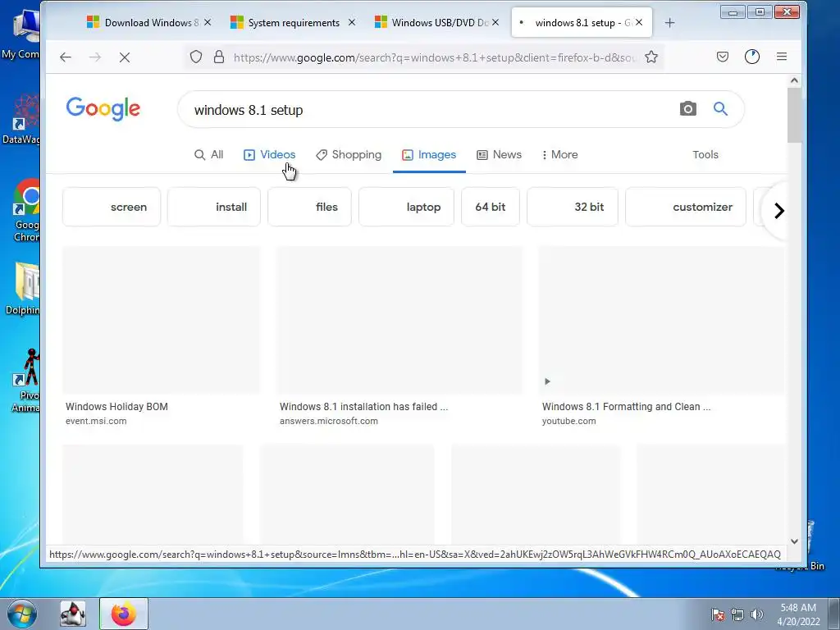The image size is (840, 630).
Task: Open the Java app on taskbar
Action: tap(73, 614)
